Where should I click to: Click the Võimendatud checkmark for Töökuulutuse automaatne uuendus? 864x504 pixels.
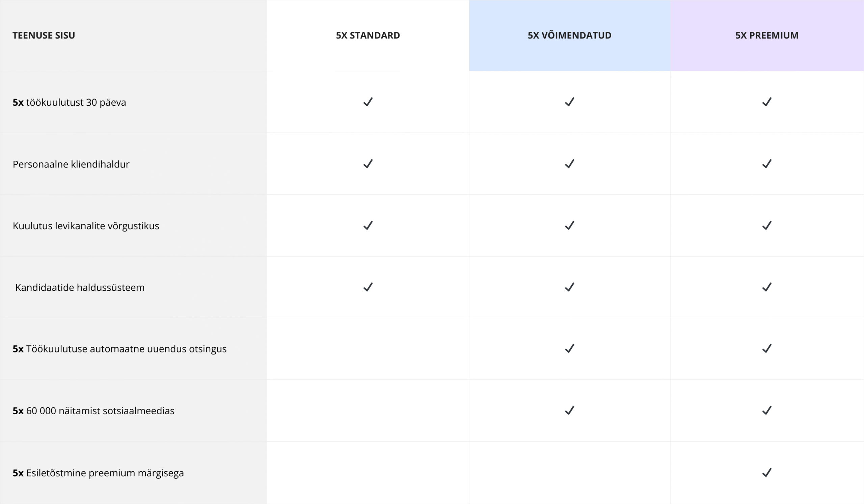569,349
